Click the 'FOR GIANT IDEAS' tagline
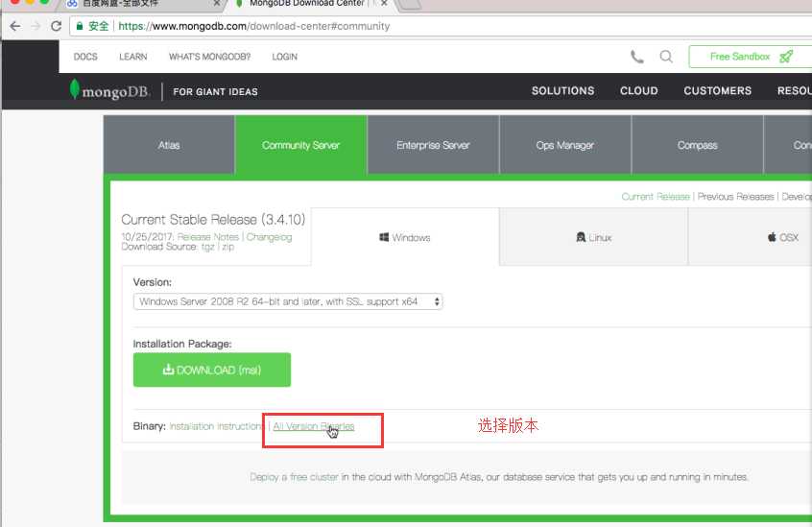Screen dimensions: 812x527 (215, 91)
